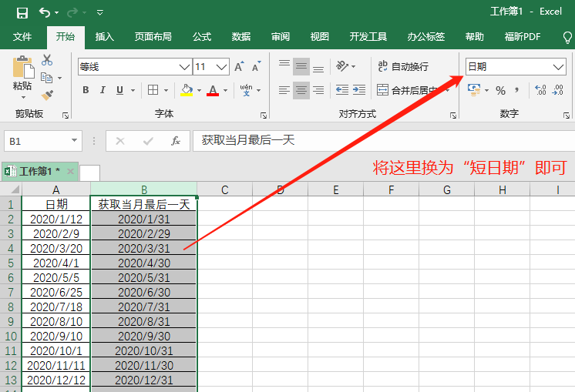The width and height of the screenshot is (575, 392).
Task: Switch to the 页面布局 tab
Action: point(153,37)
